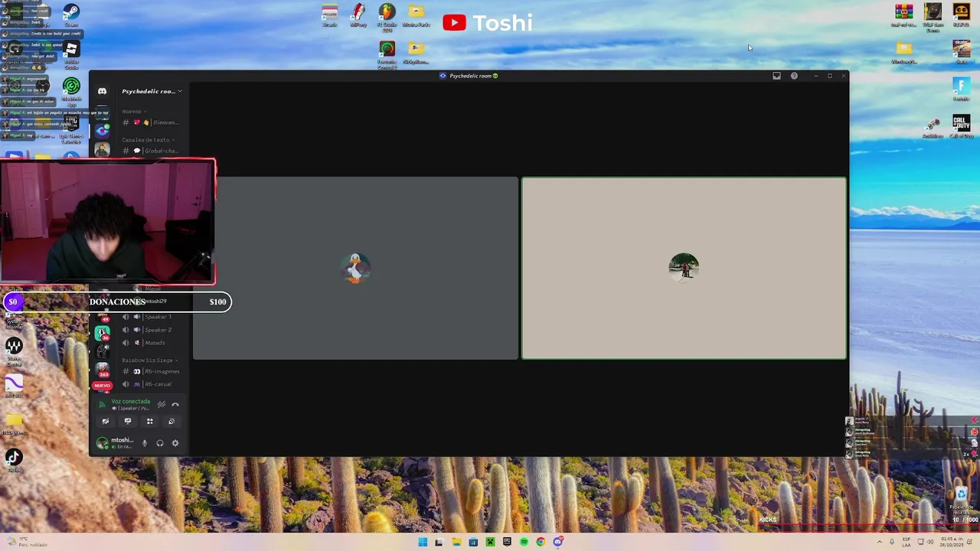The image size is (980, 551).
Task: Toggle noise suppression in voice panel
Action: pos(161,404)
